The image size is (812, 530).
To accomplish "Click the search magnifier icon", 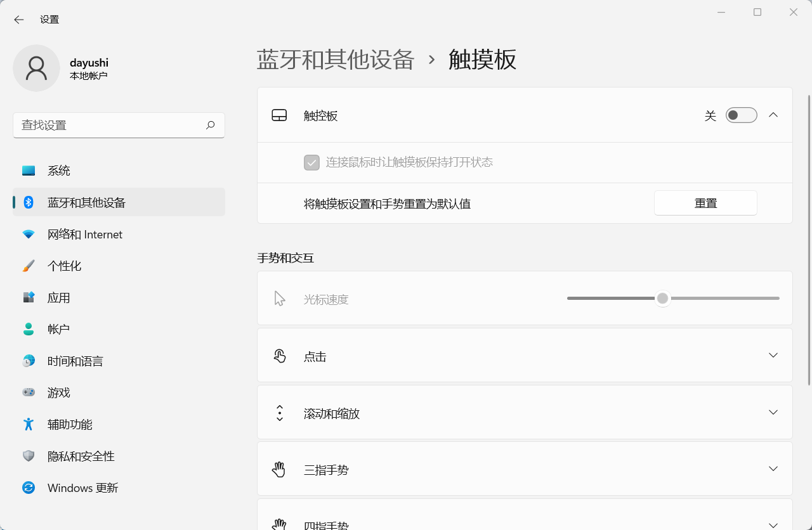I will (211, 126).
